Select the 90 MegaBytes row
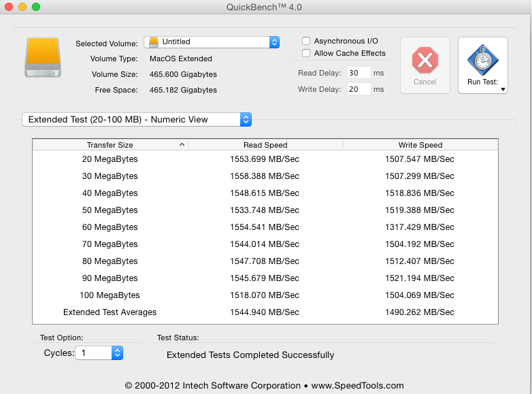Screen dimensions: 532x394 (265, 278)
